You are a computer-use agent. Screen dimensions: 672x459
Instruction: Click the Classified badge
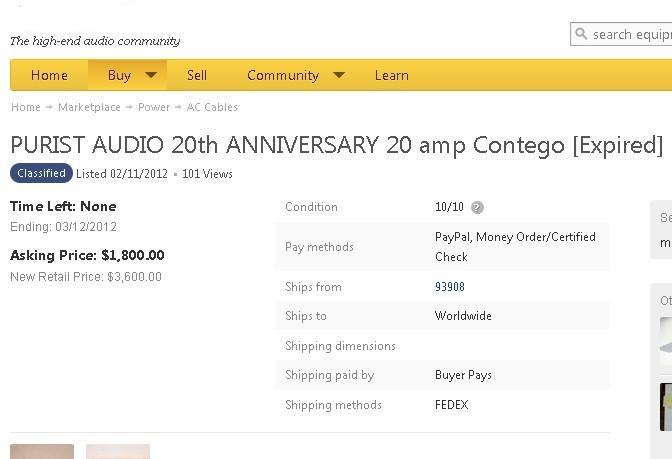42,173
